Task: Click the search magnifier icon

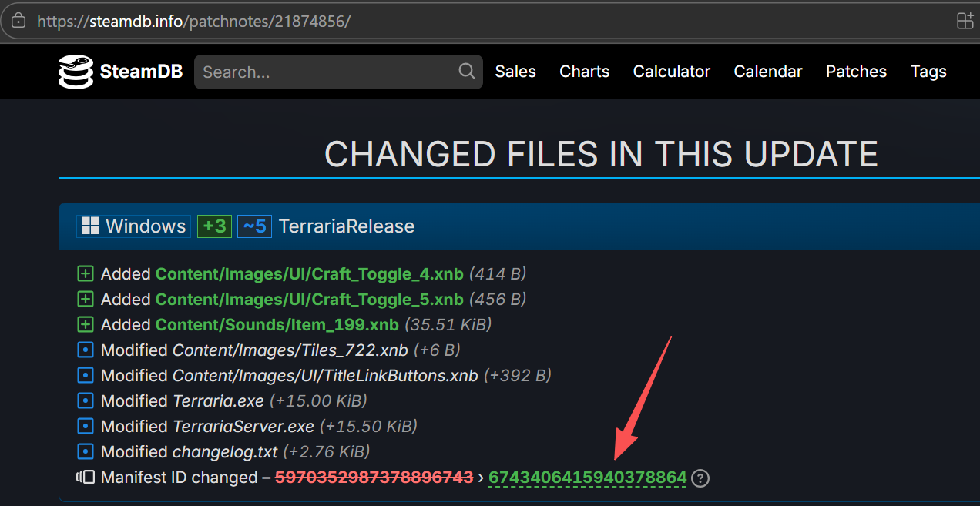Action: (x=467, y=72)
